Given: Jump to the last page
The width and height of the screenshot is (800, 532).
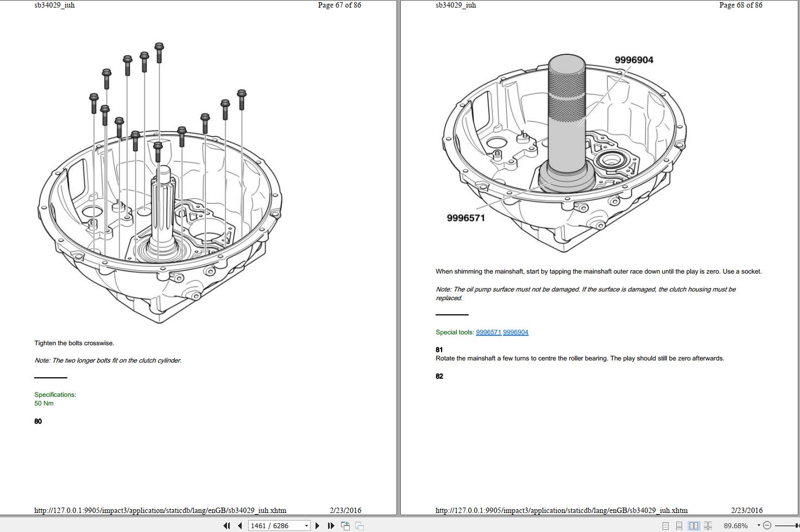Looking at the screenshot, I should (x=331, y=525).
